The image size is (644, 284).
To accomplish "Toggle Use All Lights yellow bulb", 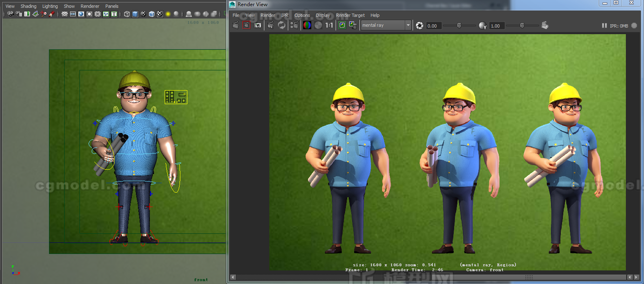I will (168, 14).
